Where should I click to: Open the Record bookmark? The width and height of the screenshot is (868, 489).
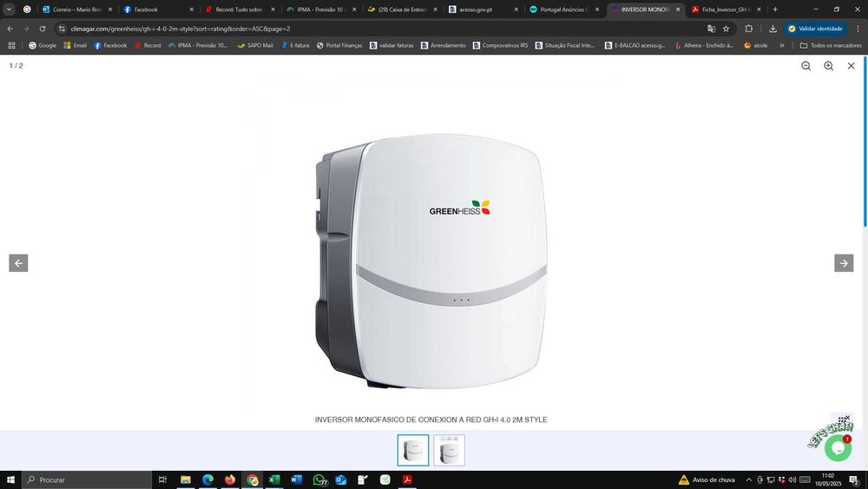coord(148,45)
